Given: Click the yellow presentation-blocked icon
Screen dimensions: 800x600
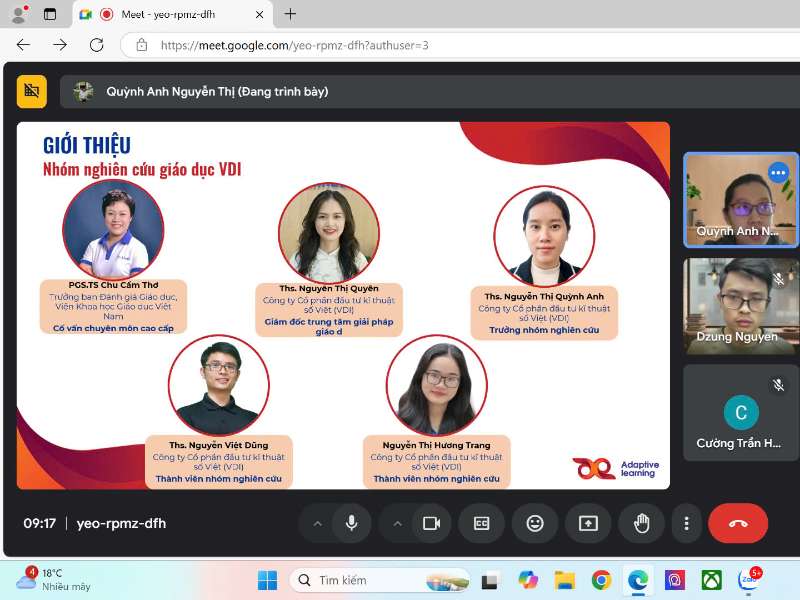Looking at the screenshot, I should point(31,90).
